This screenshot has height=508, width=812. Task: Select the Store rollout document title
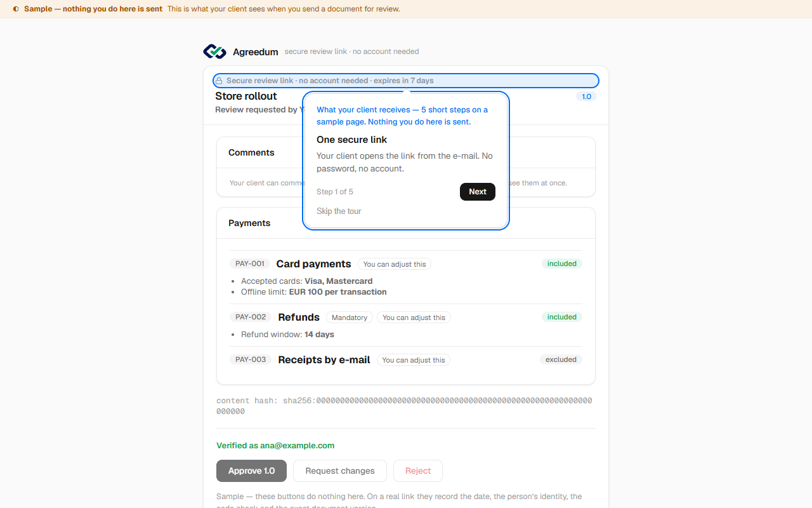pos(246,96)
